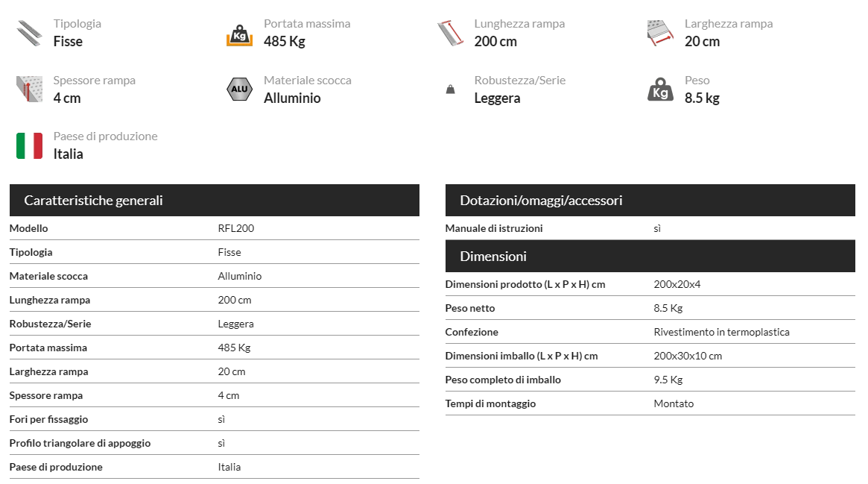The height and width of the screenshot is (484, 868).
Task: Click the RFL200 model value
Action: tap(236, 228)
